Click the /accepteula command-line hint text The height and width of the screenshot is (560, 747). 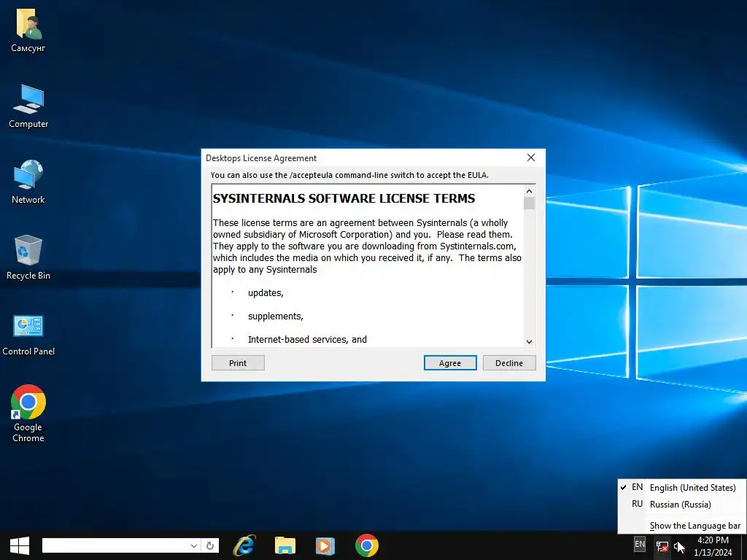click(349, 175)
